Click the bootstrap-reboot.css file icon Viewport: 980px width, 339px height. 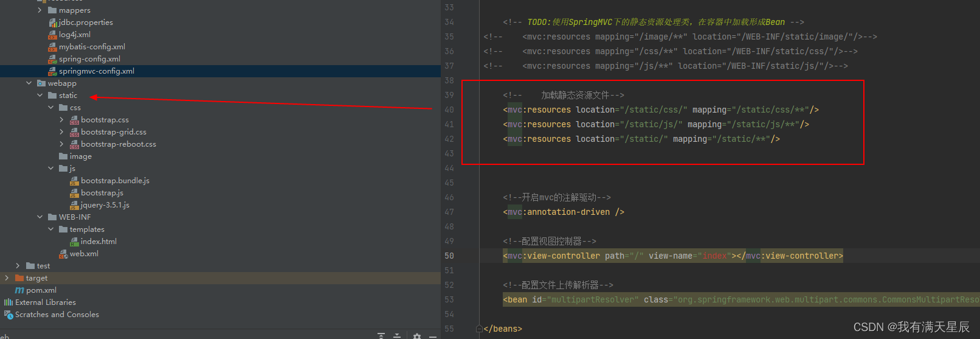74,144
